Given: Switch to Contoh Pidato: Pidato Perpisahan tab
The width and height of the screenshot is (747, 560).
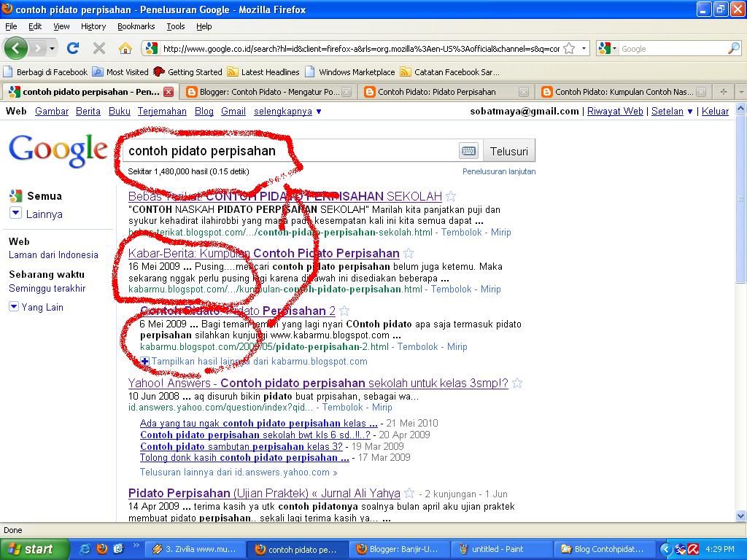Looking at the screenshot, I should click(446, 92).
